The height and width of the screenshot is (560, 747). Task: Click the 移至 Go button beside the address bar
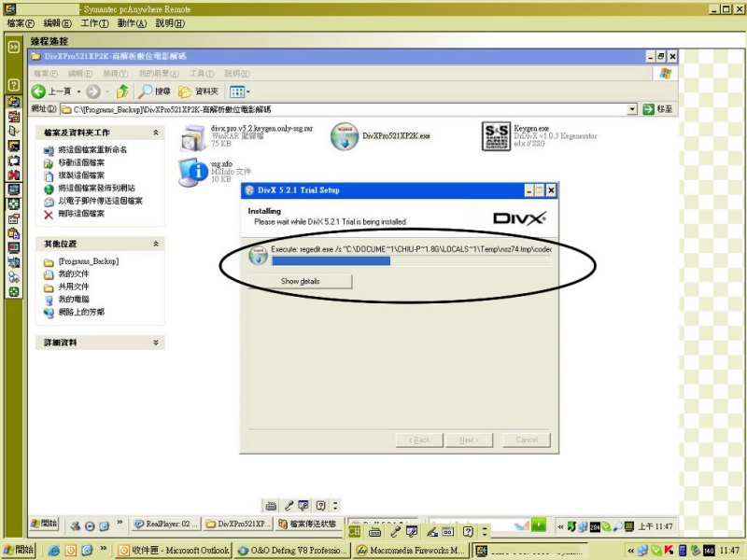tap(658, 109)
